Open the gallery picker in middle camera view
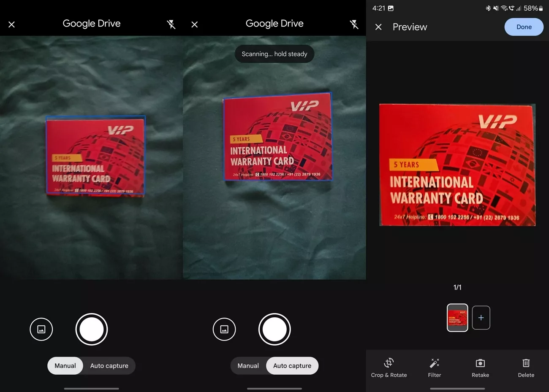 [x=224, y=329]
